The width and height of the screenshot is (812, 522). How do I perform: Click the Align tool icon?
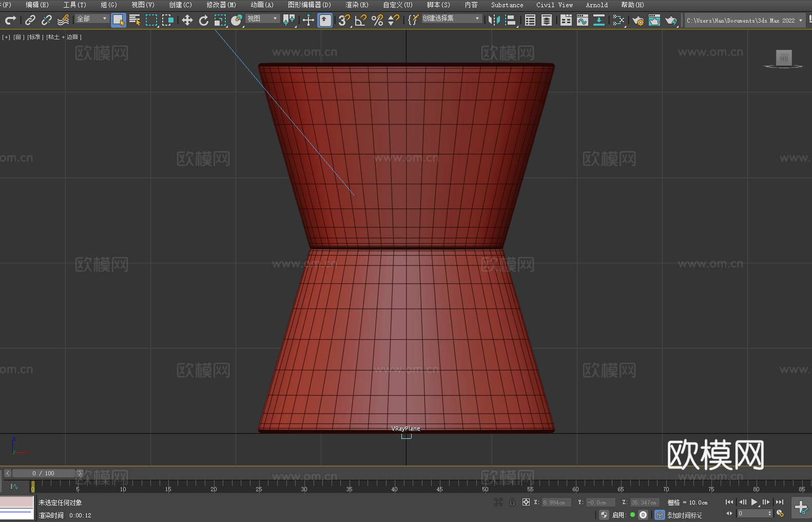(x=511, y=20)
